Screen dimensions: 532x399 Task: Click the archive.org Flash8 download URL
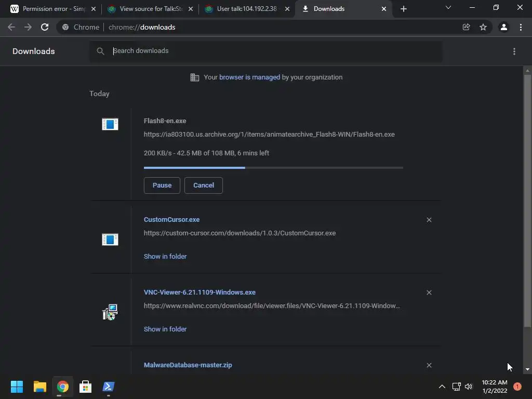(269, 135)
